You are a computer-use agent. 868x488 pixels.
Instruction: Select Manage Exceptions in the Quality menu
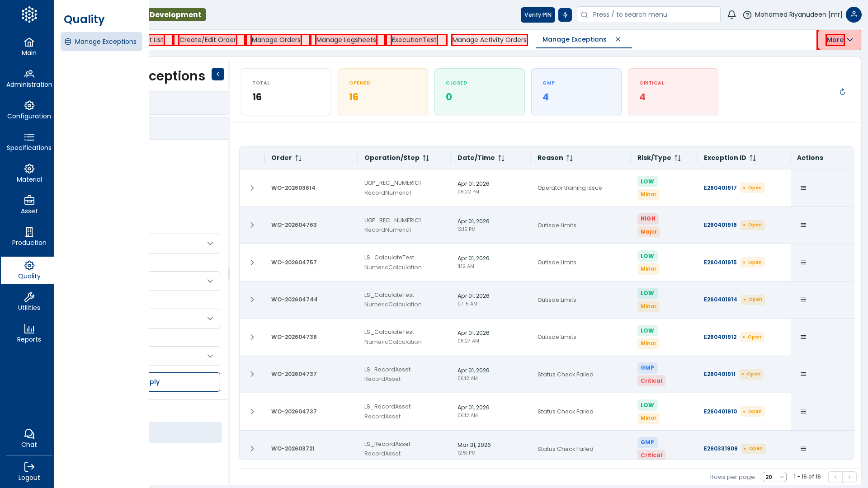coord(101,42)
